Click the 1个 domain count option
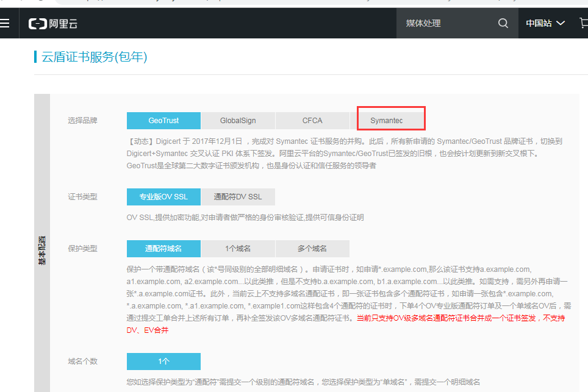The image size is (588, 392). pos(163,362)
